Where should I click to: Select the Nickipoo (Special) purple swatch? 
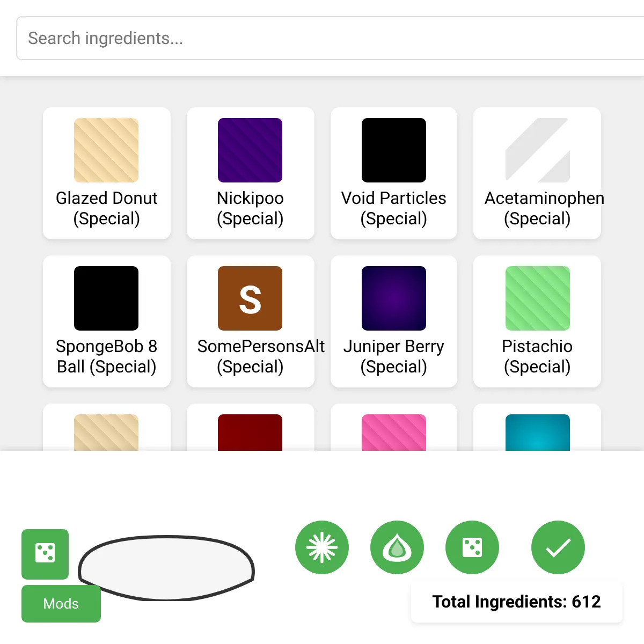(250, 151)
